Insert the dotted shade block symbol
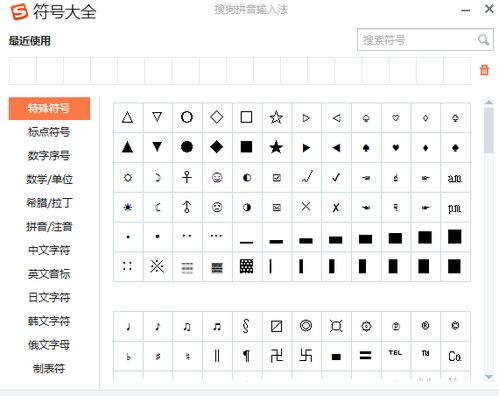 (247, 266)
